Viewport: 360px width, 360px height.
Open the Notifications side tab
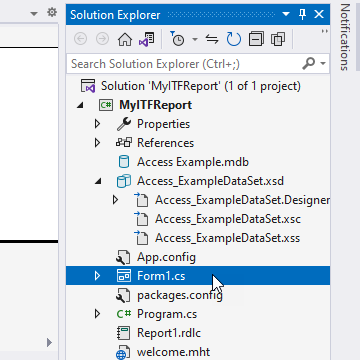pos(345,37)
